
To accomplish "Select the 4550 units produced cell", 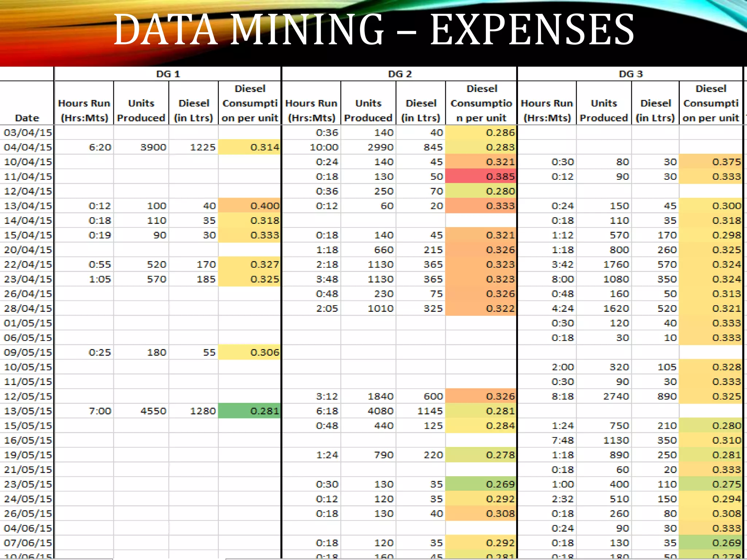I will [x=153, y=411].
